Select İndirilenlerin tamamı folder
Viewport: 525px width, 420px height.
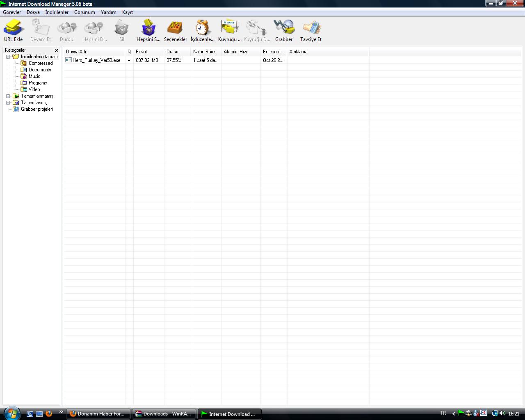(40, 57)
